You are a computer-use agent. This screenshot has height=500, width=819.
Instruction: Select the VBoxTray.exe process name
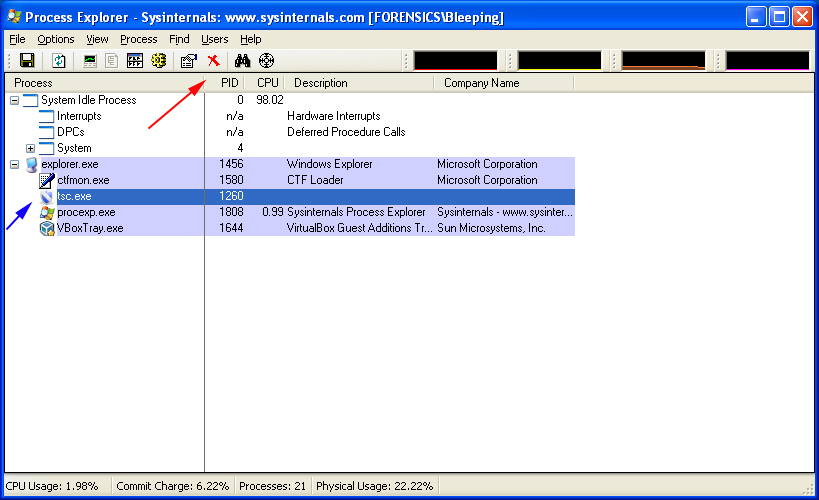90,229
